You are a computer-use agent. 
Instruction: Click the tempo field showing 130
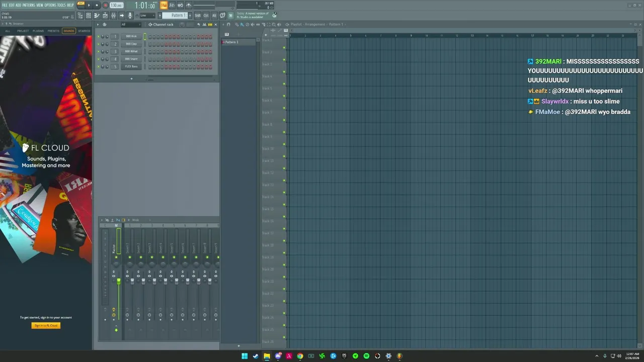(116, 5)
